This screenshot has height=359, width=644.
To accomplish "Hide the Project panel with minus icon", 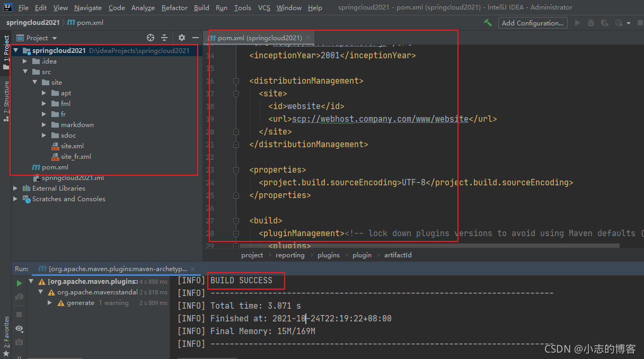I will pyautogui.click(x=195, y=38).
